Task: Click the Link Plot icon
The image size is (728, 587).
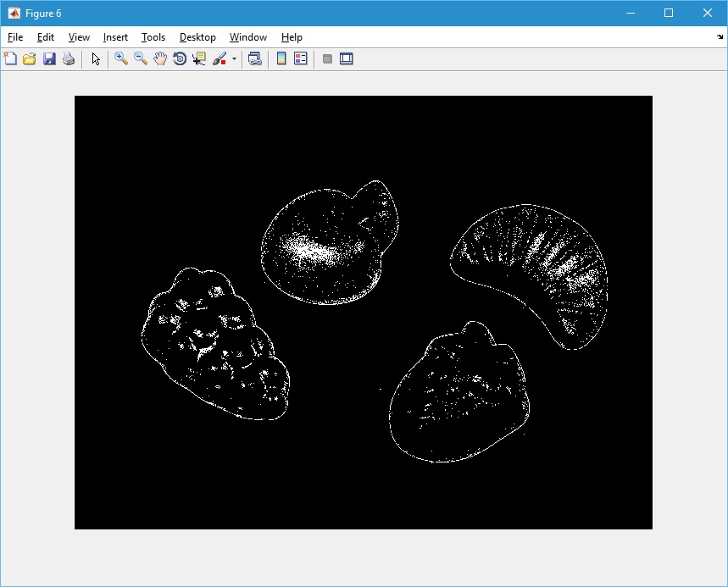Action: (254, 58)
